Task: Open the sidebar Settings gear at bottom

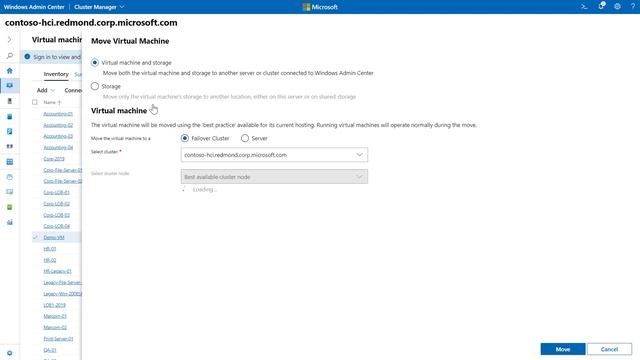Action: pos(10,353)
